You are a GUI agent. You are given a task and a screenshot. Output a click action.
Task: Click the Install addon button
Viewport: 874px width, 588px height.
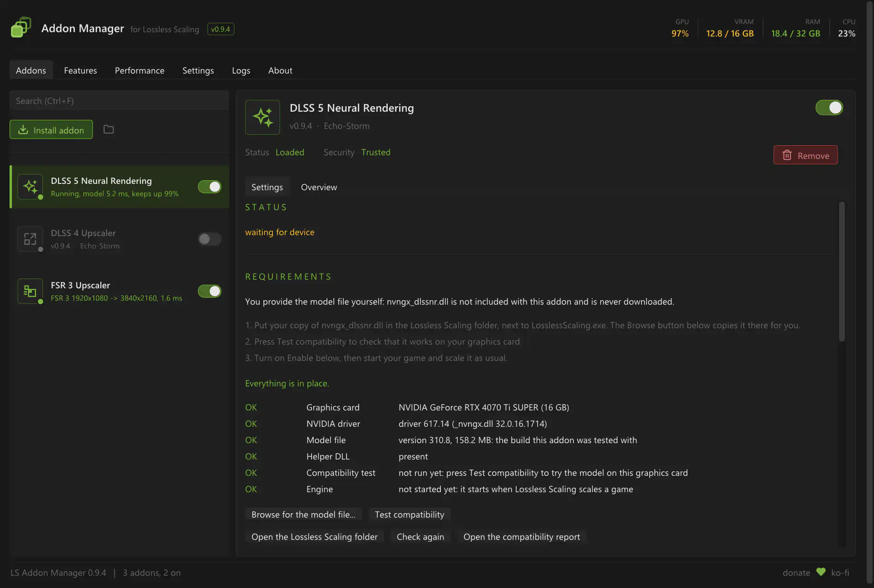[51, 130]
